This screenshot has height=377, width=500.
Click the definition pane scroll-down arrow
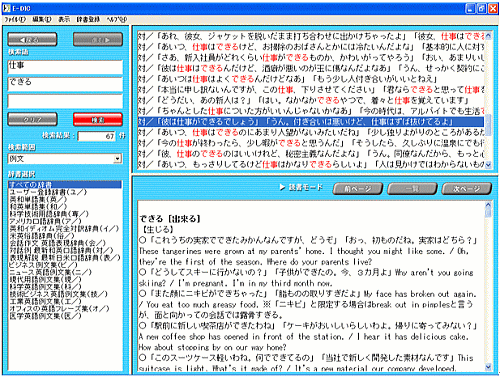point(488,367)
